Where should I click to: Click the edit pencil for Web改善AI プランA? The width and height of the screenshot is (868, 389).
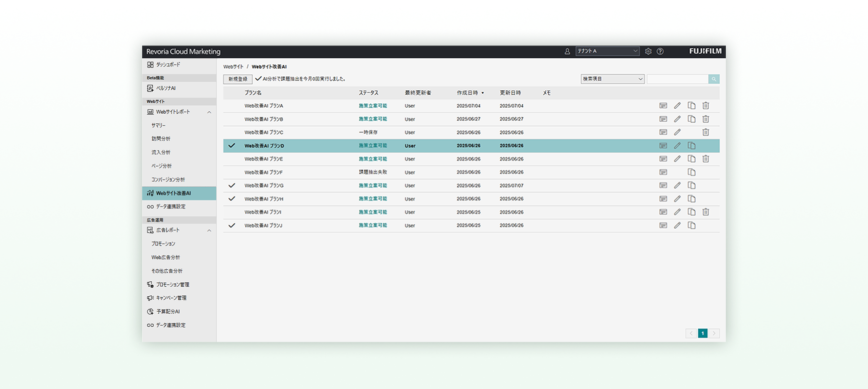(677, 106)
